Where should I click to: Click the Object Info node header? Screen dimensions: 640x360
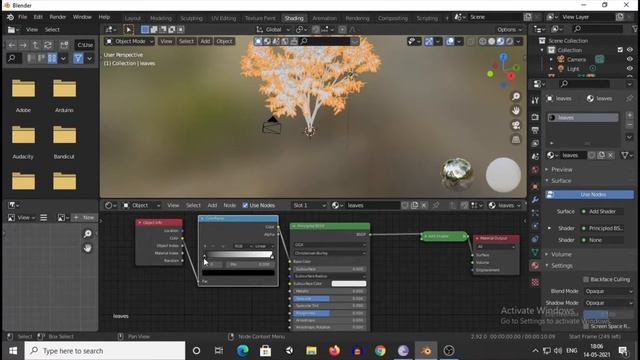[x=159, y=222]
